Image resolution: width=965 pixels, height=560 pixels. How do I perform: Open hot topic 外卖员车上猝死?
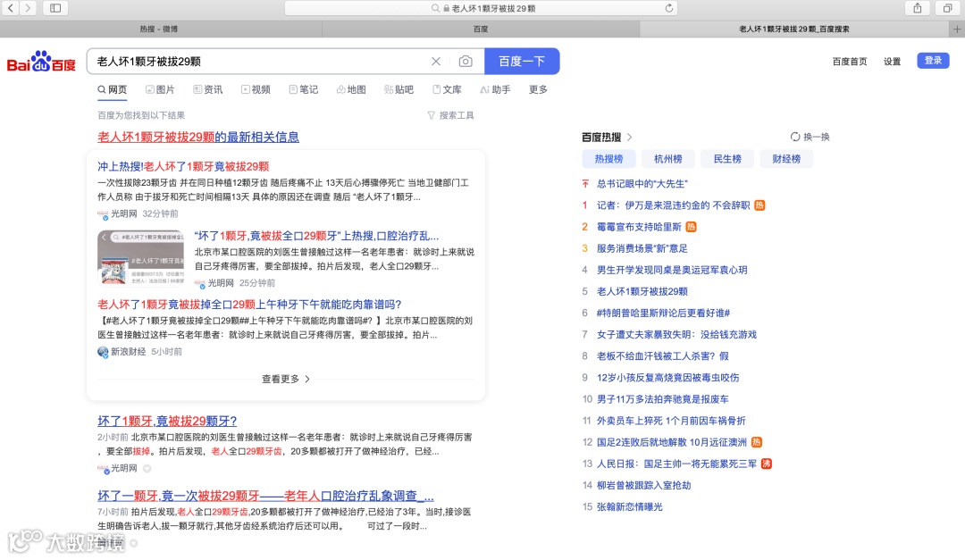point(671,421)
